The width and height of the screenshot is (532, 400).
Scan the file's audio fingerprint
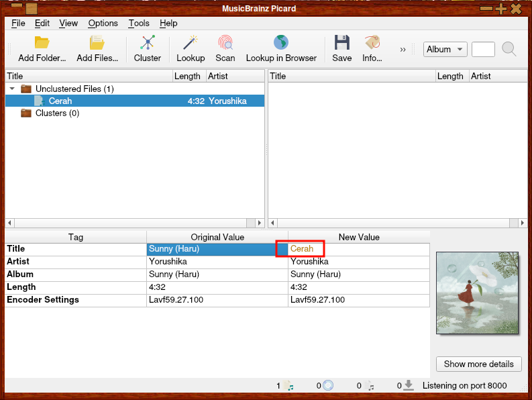[x=225, y=44]
